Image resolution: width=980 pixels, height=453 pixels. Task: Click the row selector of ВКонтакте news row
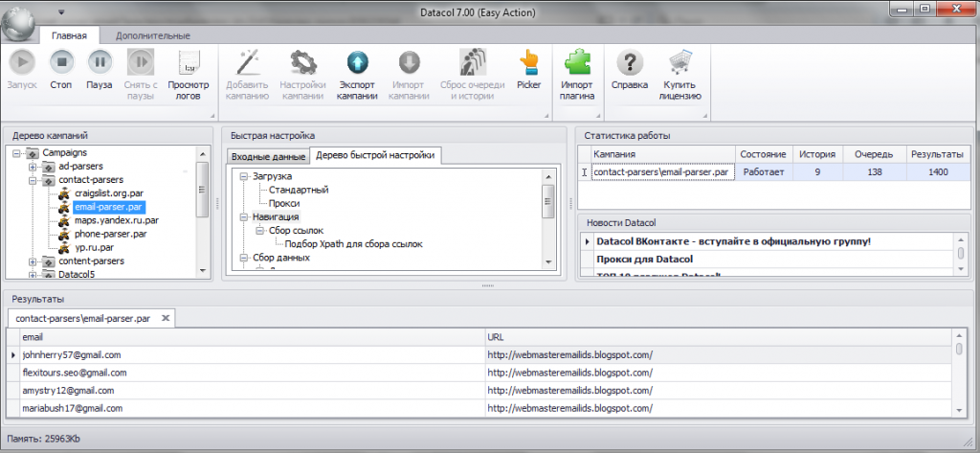pyautogui.click(x=587, y=241)
